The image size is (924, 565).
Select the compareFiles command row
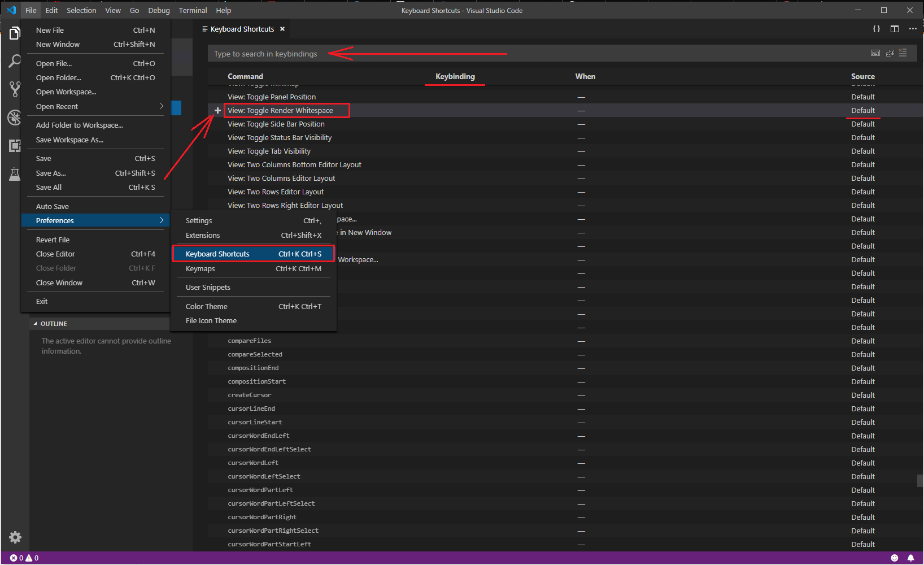coord(563,341)
